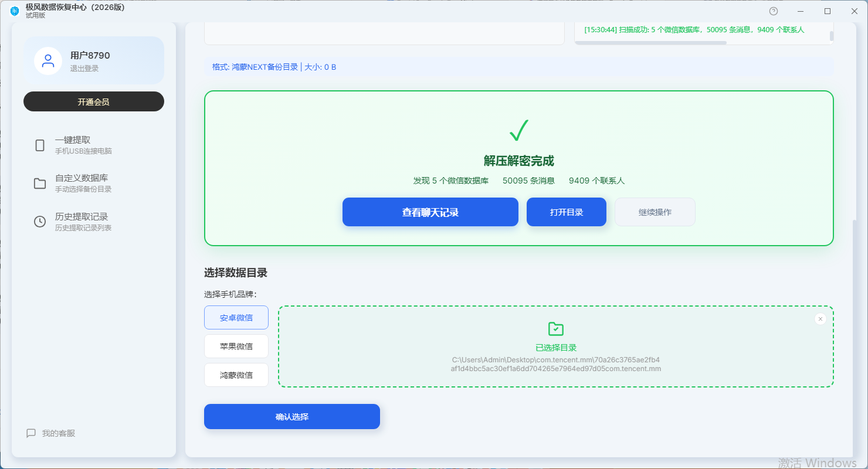
Task: Click the 退出登录 link
Action: pos(84,69)
